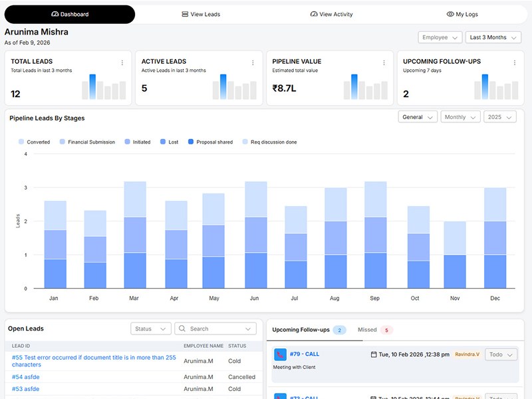Open the Open Leads Status dropdown
The height and width of the screenshot is (399, 532).
(151, 329)
